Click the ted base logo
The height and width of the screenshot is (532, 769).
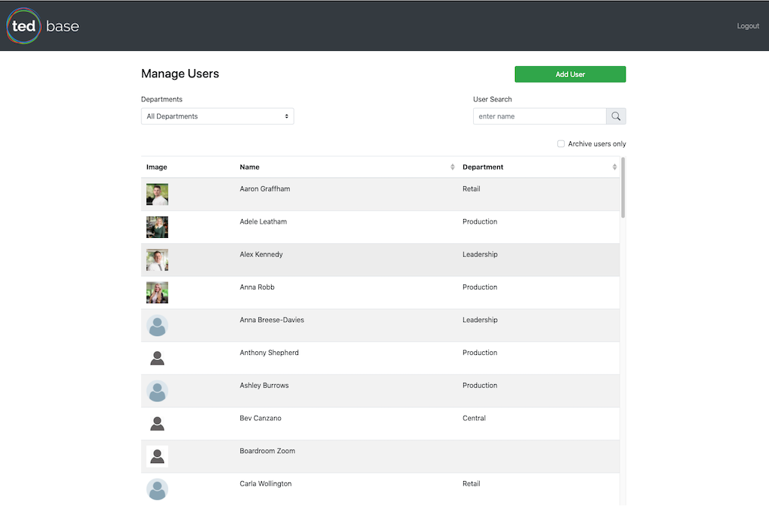(43, 26)
